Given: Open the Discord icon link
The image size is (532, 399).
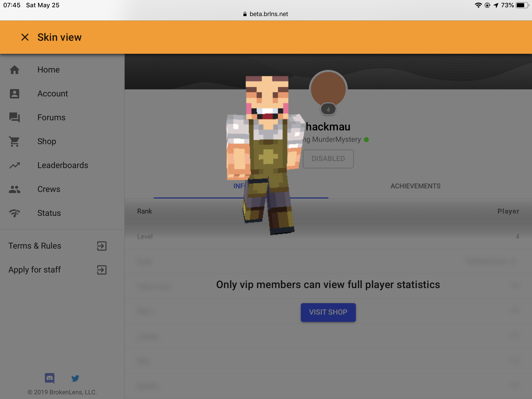Looking at the screenshot, I should (50, 378).
